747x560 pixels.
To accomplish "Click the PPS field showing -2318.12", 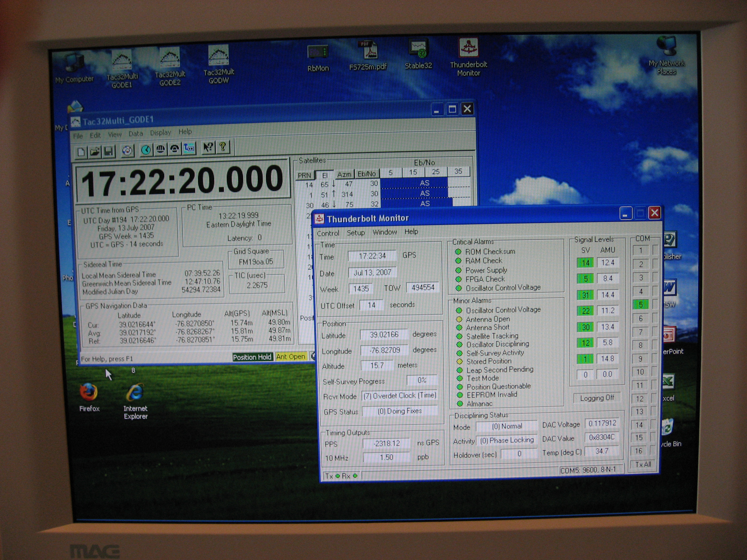I will 386,443.
